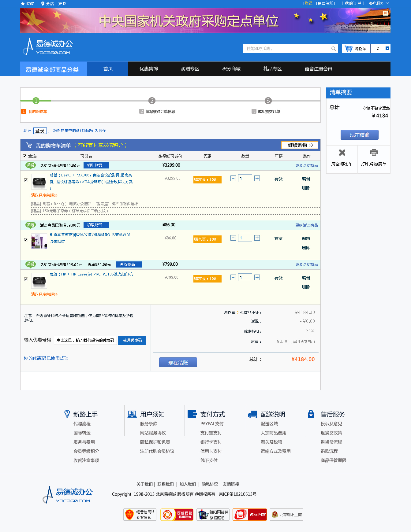Click the footer 易德诚办公 logo
This screenshot has height=532, width=411.
click(x=68, y=495)
